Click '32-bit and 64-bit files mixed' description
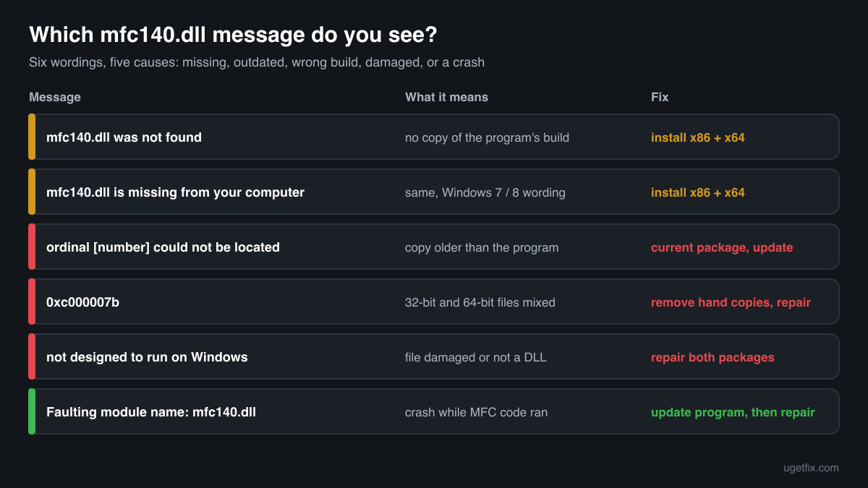Viewport: 868px width, 488px height. pyautogui.click(x=480, y=302)
